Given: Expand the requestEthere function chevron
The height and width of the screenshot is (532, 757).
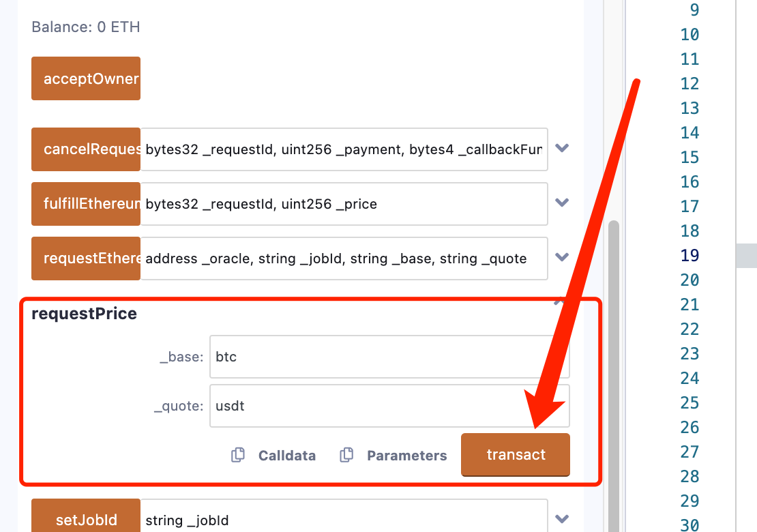Looking at the screenshot, I should pyautogui.click(x=562, y=257).
